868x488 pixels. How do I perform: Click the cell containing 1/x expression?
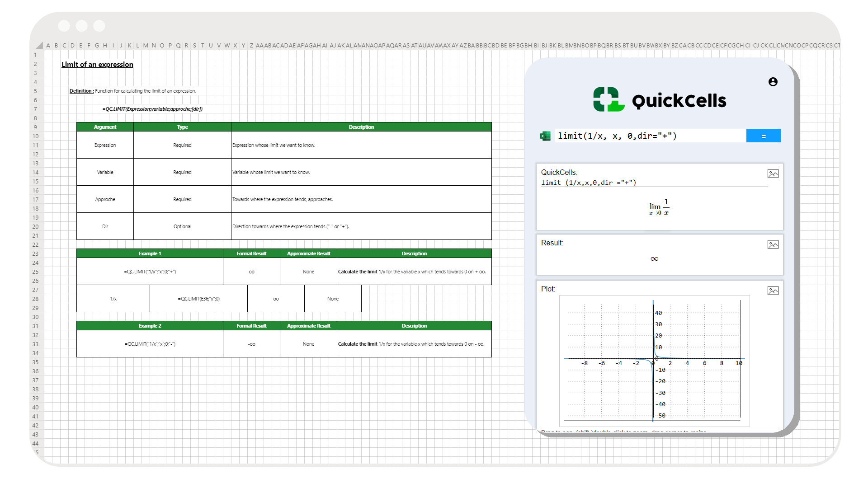point(113,298)
